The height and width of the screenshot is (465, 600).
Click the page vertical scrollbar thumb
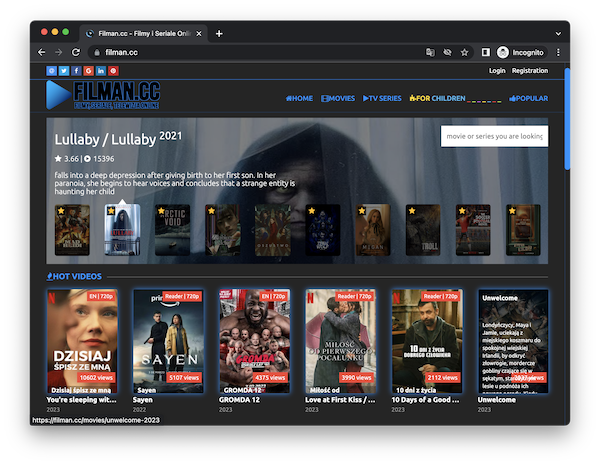pyautogui.click(x=567, y=119)
